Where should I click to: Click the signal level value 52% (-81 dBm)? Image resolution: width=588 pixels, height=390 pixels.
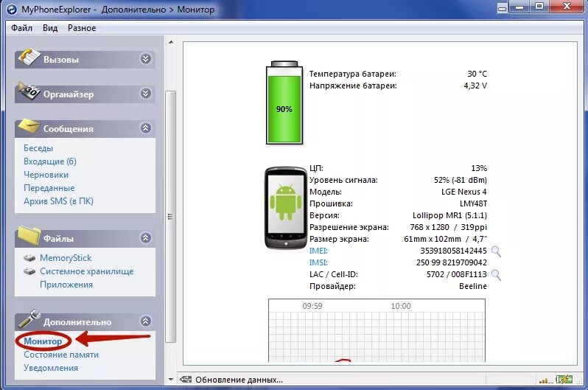coord(461,180)
